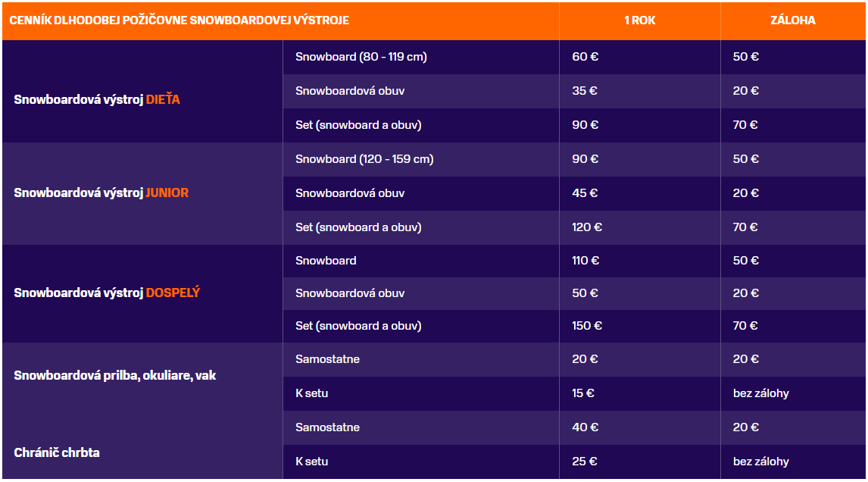Click bez zálohy in the helmet row
This screenshot has height=482, width=868.
click(x=760, y=393)
